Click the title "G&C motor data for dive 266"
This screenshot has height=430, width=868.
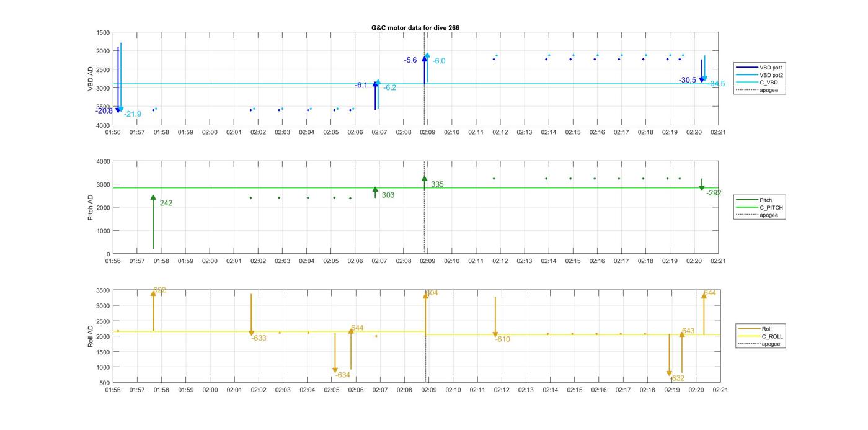pyautogui.click(x=415, y=28)
